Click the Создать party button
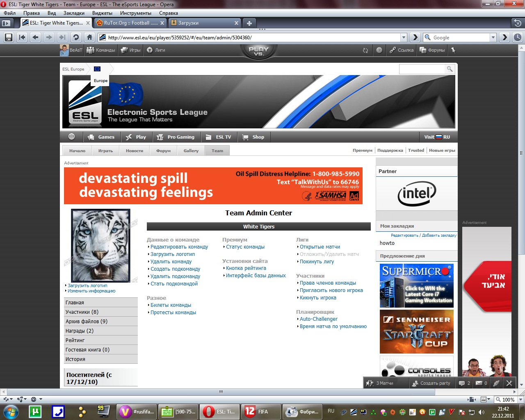 431,383
